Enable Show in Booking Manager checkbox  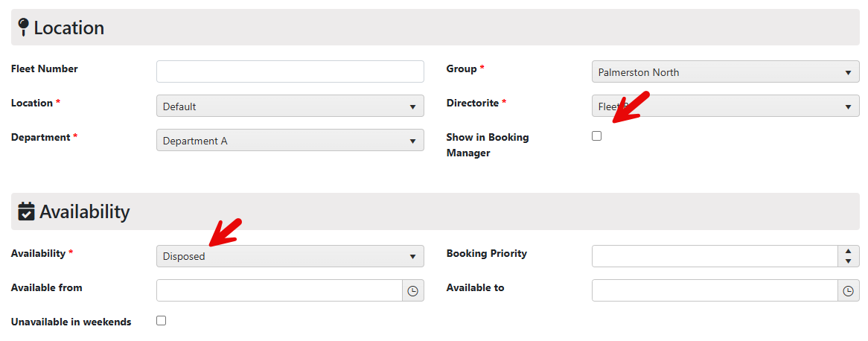596,136
